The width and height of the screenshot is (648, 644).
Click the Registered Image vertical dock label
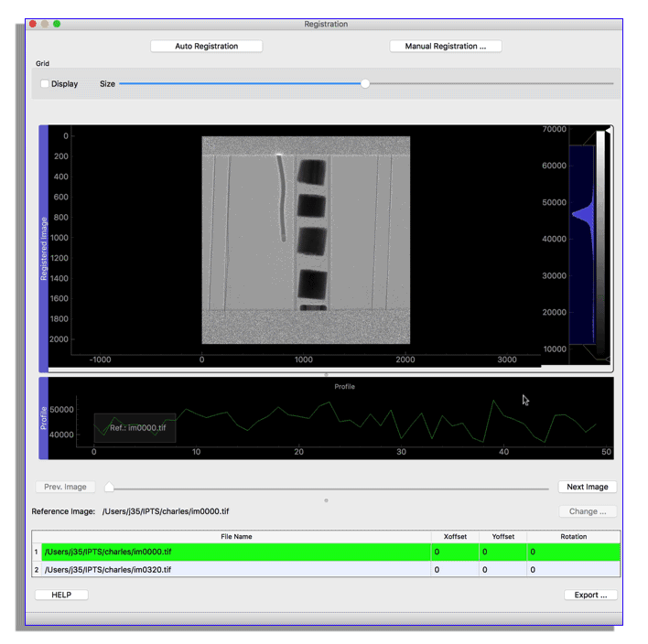click(43, 248)
